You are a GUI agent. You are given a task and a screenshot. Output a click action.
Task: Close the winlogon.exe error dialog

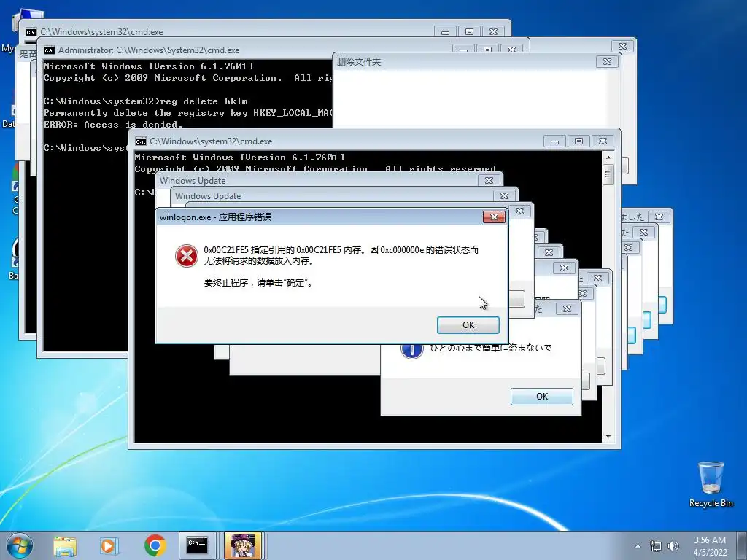tap(494, 217)
